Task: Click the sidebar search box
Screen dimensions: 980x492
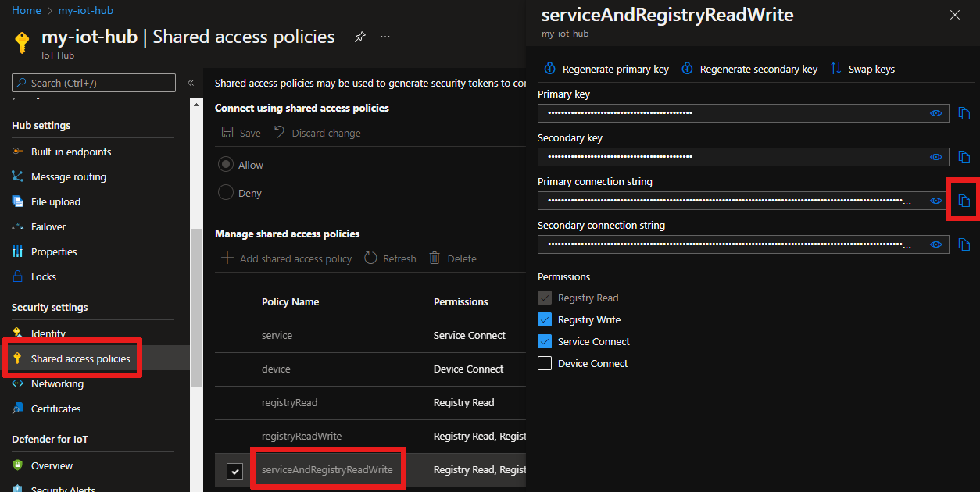Action: [94, 83]
